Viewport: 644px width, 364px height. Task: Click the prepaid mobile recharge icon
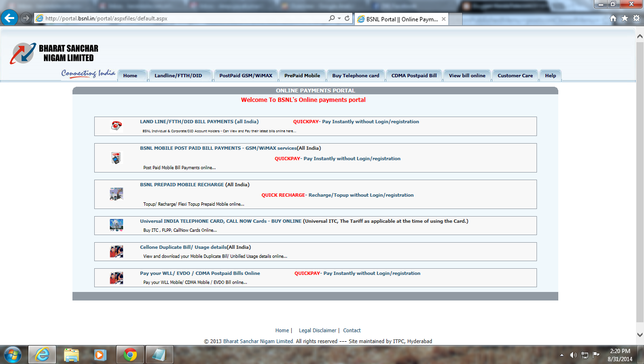pyautogui.click(x=116, y=194)
